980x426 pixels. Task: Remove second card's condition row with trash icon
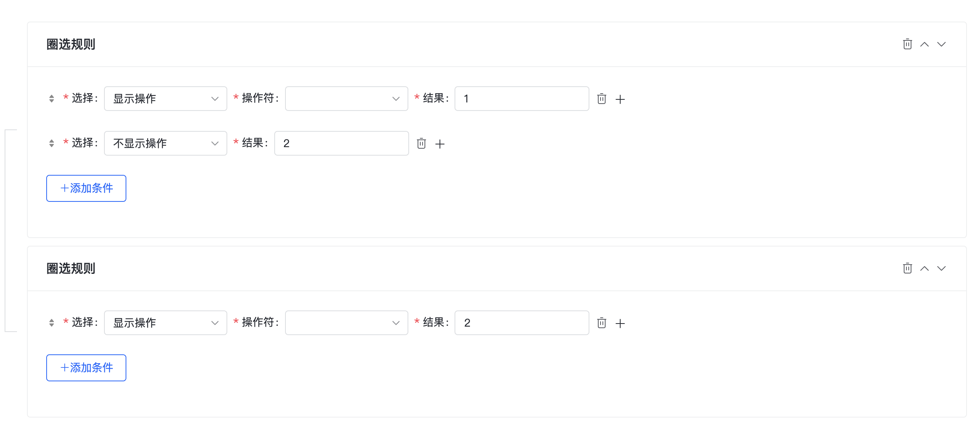[602, 323]
